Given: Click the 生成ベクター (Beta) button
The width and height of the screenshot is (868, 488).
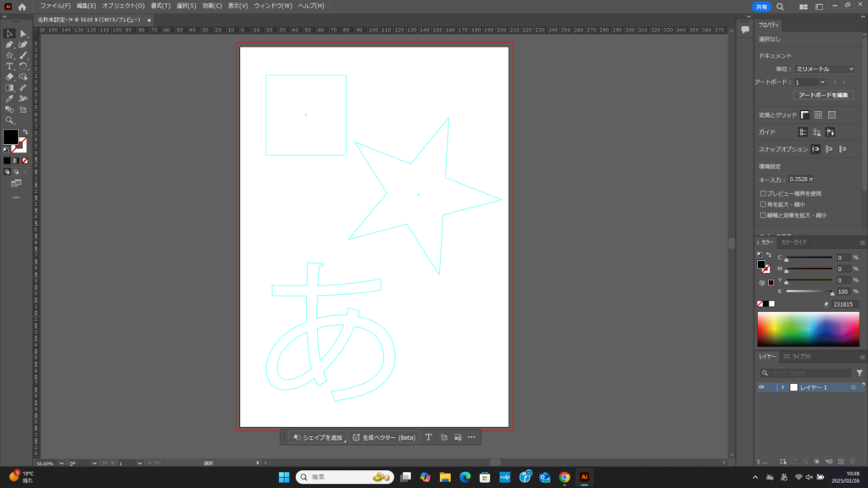Looking at the screenshot, I should click(x=384, y=437).
